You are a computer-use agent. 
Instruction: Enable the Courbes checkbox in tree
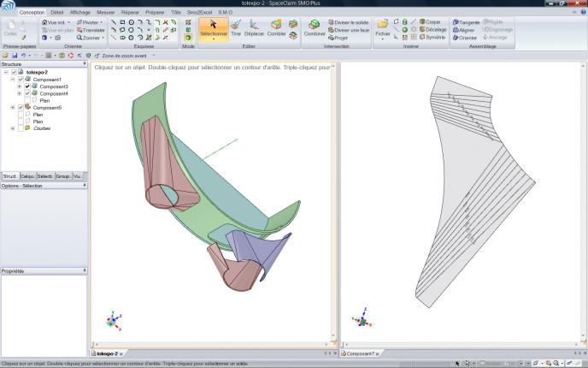[x=21, y=128]
